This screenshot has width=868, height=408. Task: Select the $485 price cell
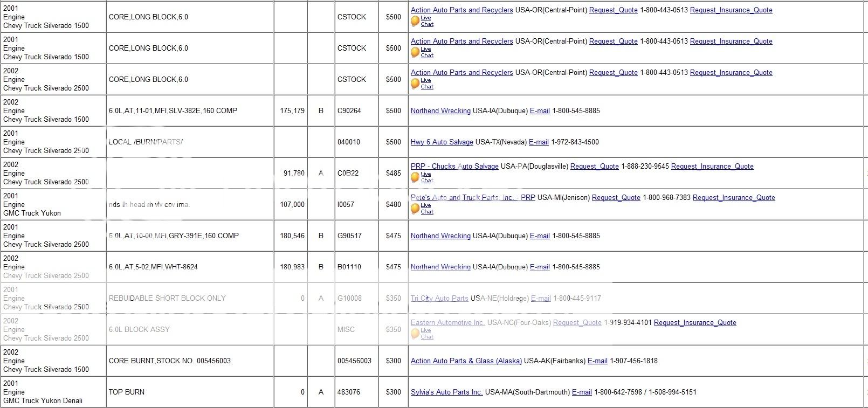[394, 173]
